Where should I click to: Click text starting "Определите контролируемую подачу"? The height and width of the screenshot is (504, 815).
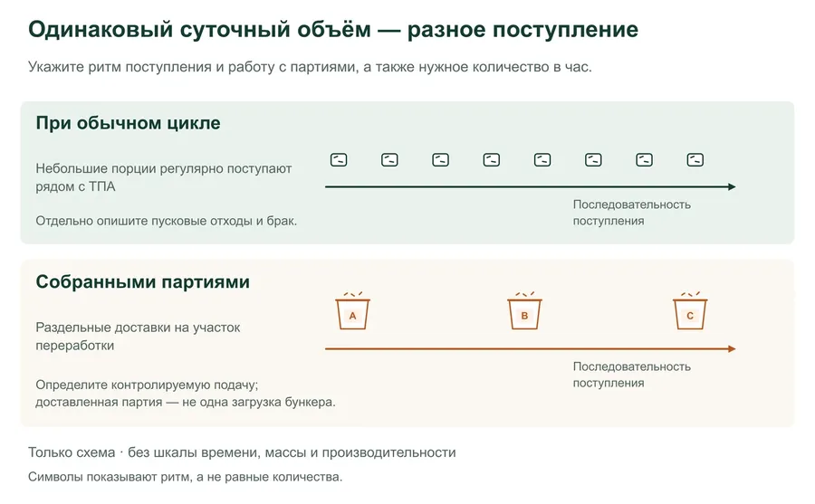(x=186, y=394)
